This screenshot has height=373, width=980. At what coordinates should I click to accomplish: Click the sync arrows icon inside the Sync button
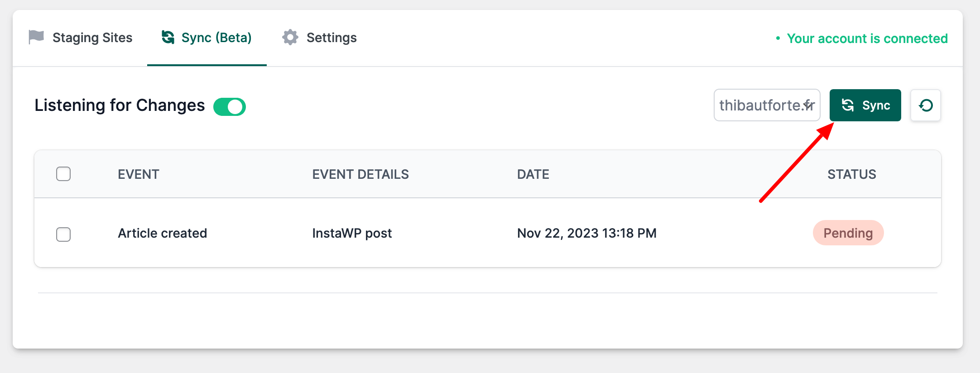(848, 105)
